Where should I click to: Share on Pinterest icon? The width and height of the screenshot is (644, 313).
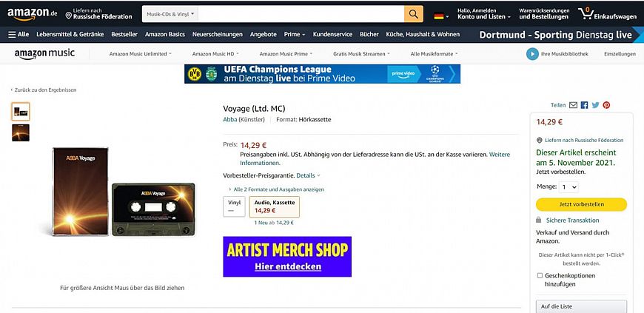point(607,105)
